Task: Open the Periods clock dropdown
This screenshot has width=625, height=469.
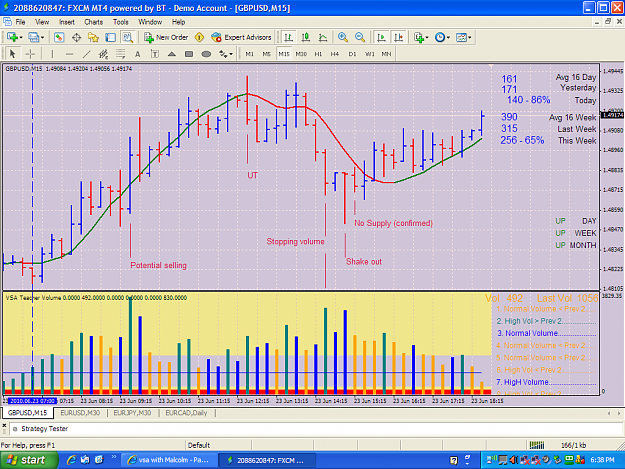Action: coord(442,37)
